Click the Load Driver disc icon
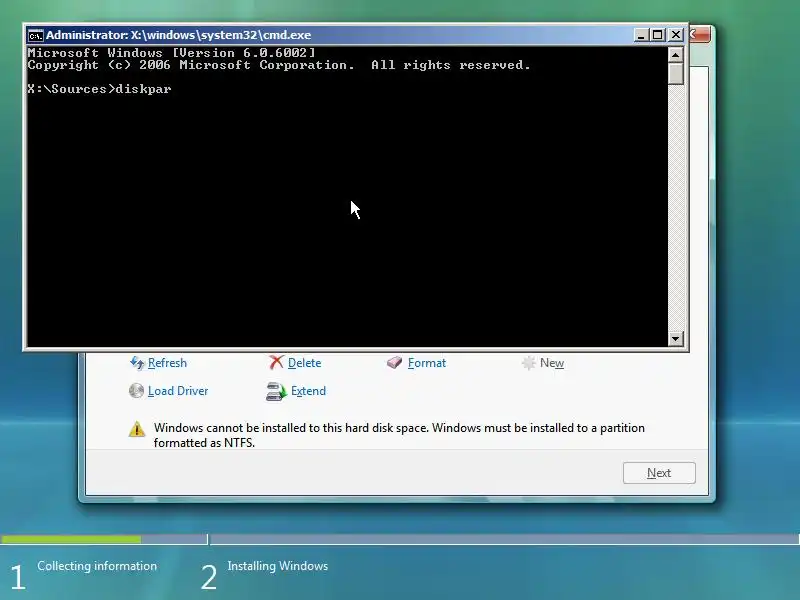The image size is (800, 600). point(136,391)
